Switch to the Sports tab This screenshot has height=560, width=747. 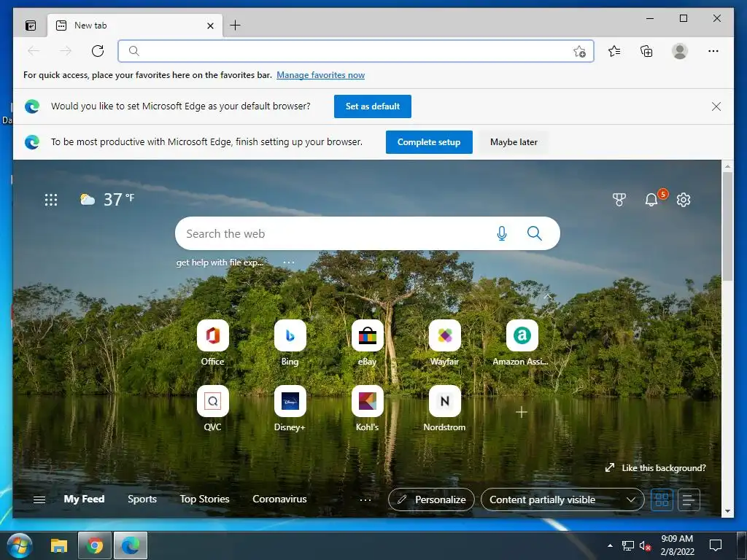pos(142,499)
